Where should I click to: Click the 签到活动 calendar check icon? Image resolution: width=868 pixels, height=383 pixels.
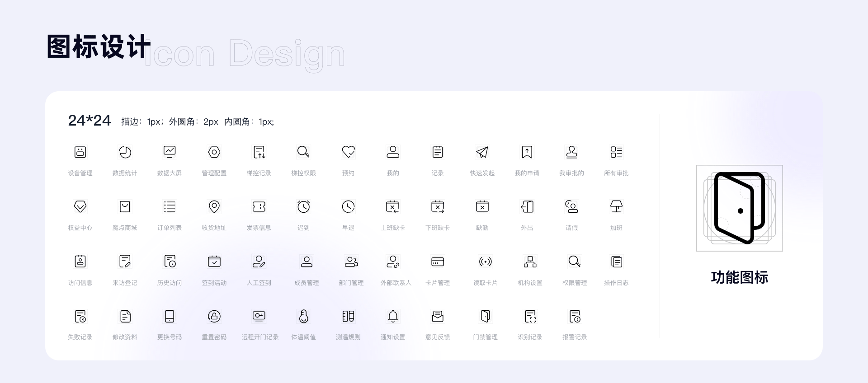pyautogui.click(x=214, y=262)
